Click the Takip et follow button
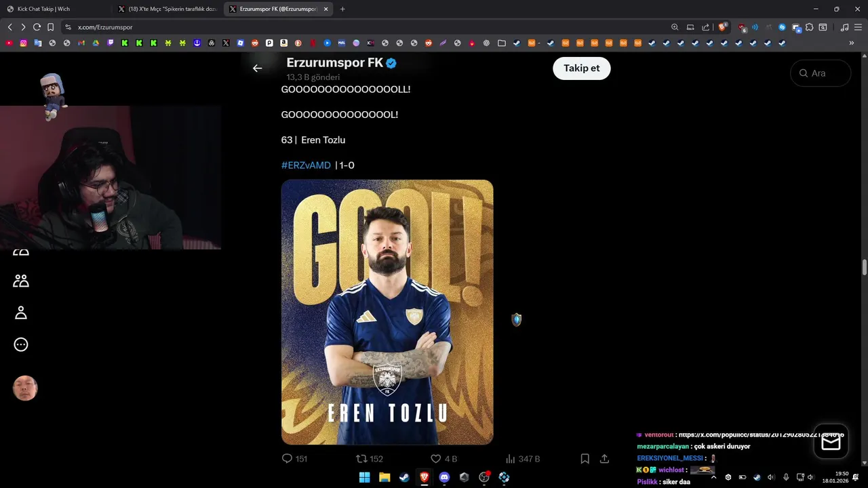 pyautogui.click(x=582, y=68)
